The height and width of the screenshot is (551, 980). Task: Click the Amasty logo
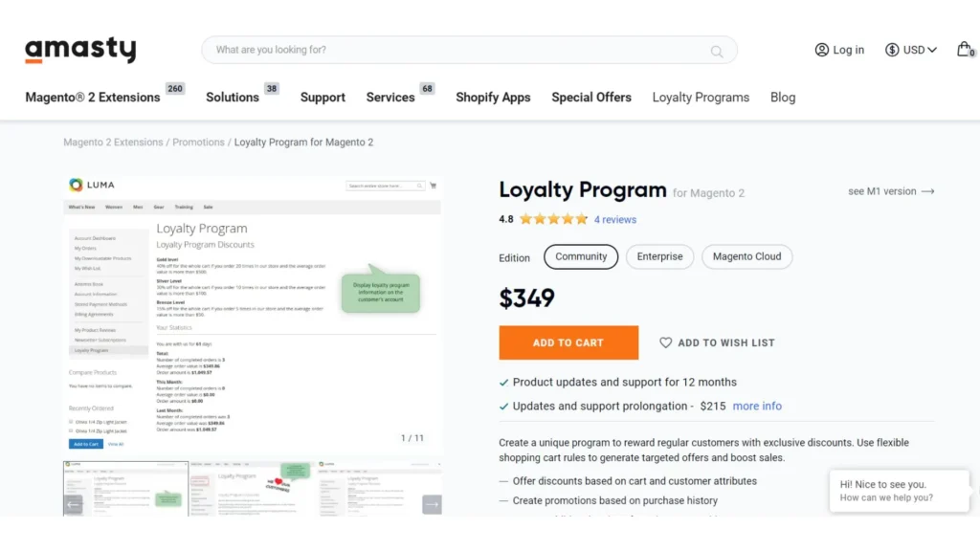(x=80, y=50)
